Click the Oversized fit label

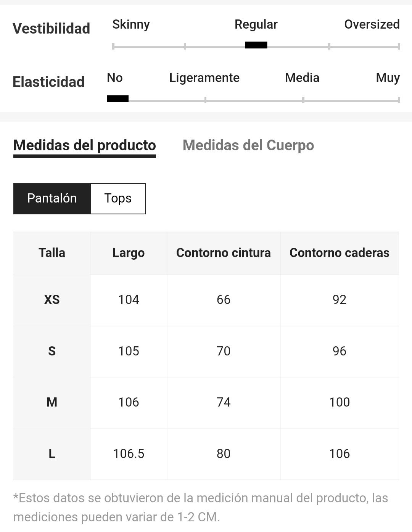[x=372, y=24]
